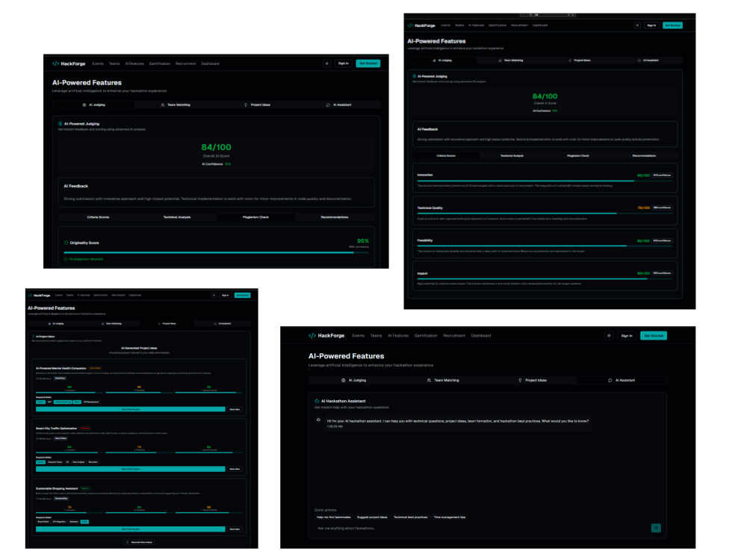Image resolution: width=747 pixels, height=560 pixels.
Task: Switch to Technical Analysis tab in Plagiarism Check screenshot
Action: [177, 217]
